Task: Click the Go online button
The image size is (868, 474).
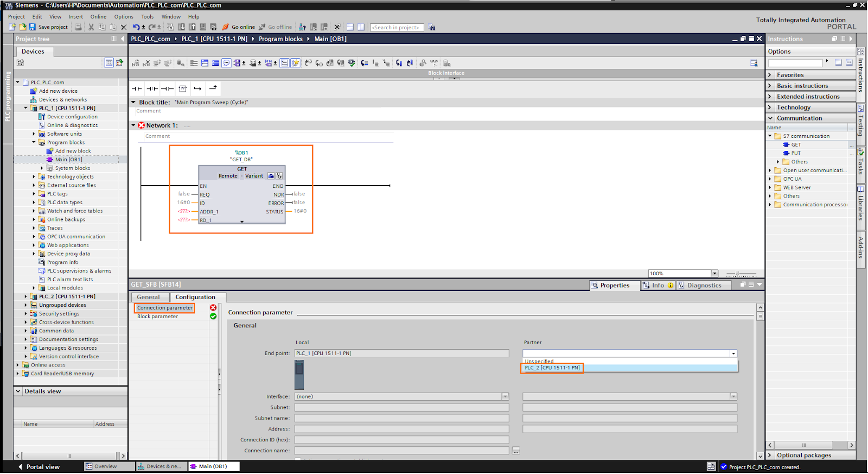Action: [x=238, y=27]
